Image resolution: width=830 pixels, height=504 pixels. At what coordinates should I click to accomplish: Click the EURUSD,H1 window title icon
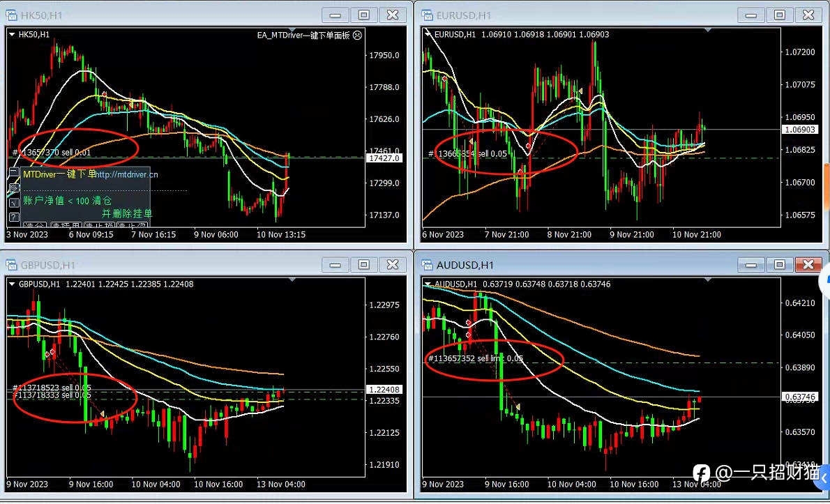pyautogui.click(x=427, y=15)
